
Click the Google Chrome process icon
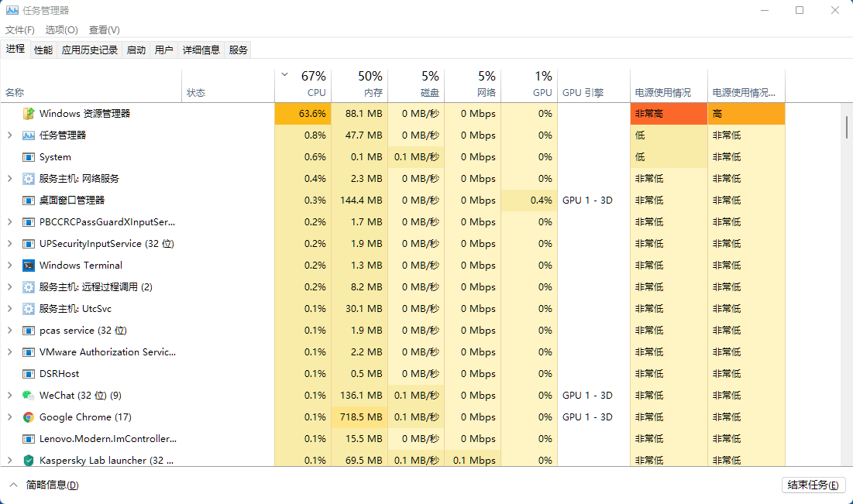pyautogui.click(x=29, y=417)
